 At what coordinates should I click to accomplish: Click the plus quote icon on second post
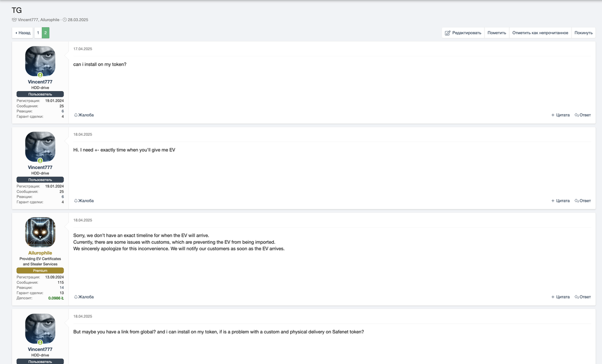pos(553,201)
